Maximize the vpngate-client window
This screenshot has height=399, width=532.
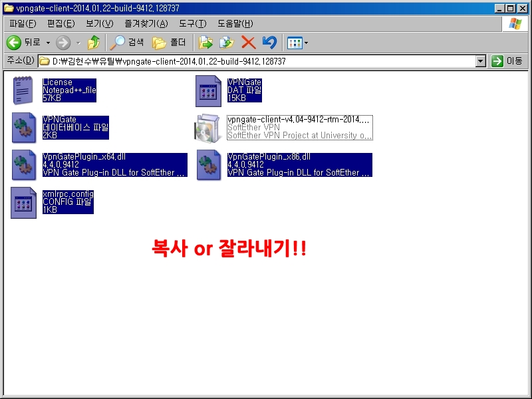coord(510,9)
